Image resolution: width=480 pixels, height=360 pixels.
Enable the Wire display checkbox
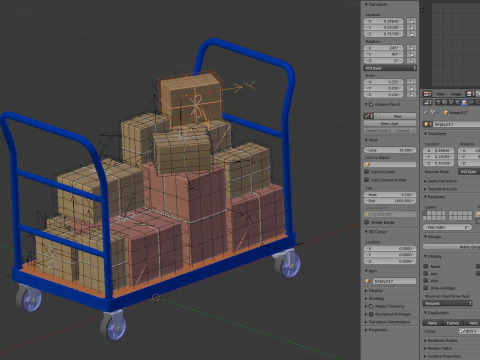point(426,281)
